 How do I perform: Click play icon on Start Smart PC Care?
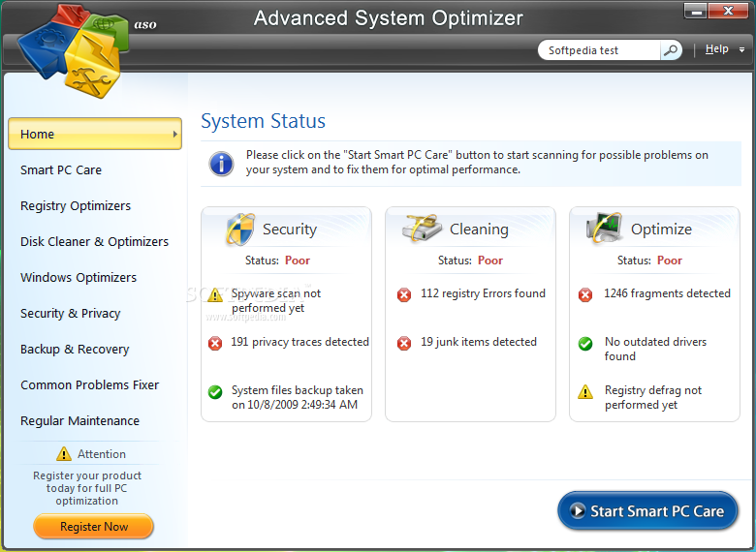(x=577, y=510)
